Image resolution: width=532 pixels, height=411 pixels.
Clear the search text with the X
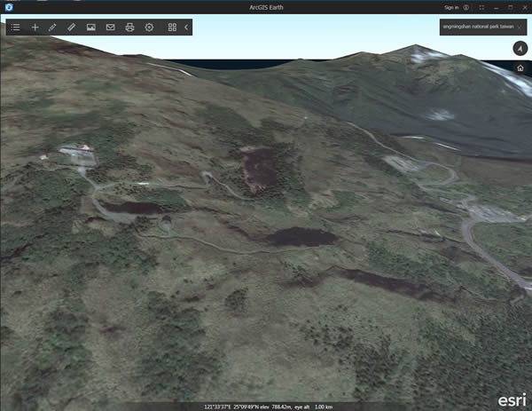[520, 27]
